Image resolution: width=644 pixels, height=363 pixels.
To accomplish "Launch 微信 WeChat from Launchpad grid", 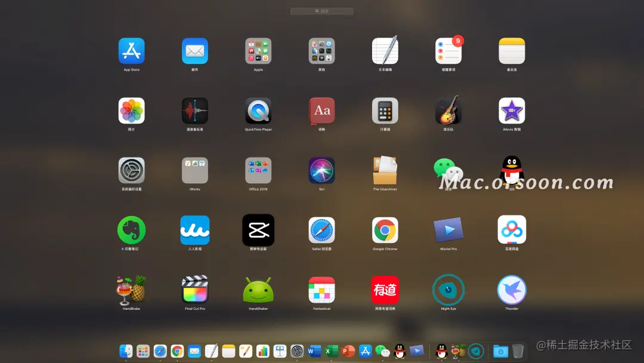I will coord(448,170).
